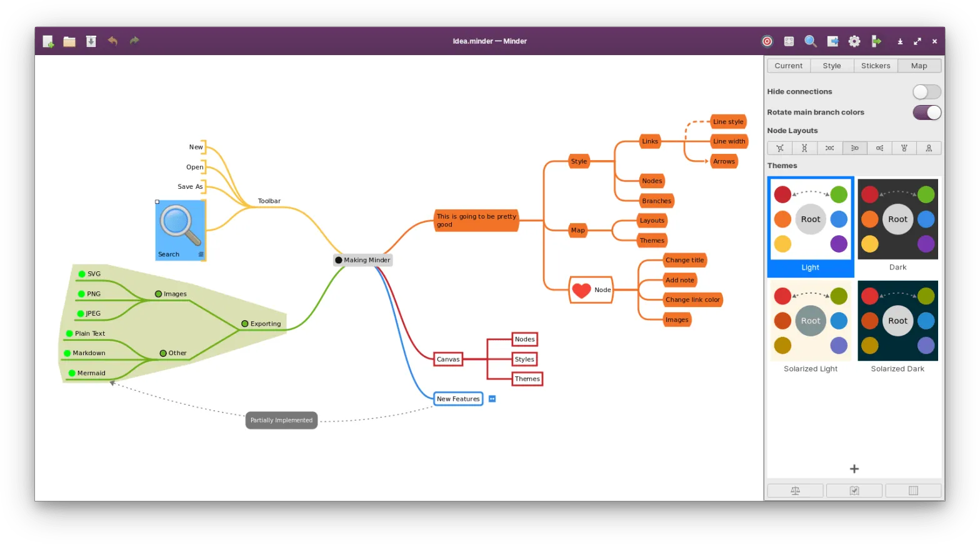
Task: Turn off Rotate main branch colors
Action: tap(926, 113)
